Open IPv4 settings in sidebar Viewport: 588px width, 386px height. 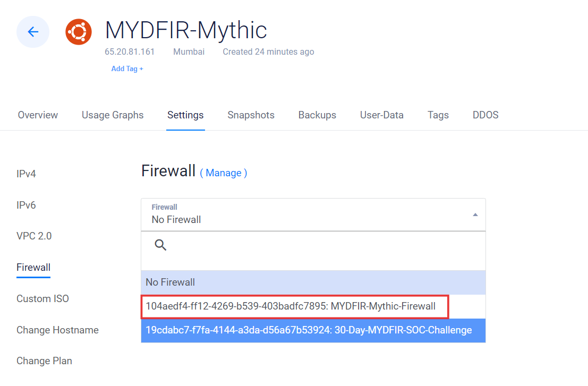click(26, 174)
